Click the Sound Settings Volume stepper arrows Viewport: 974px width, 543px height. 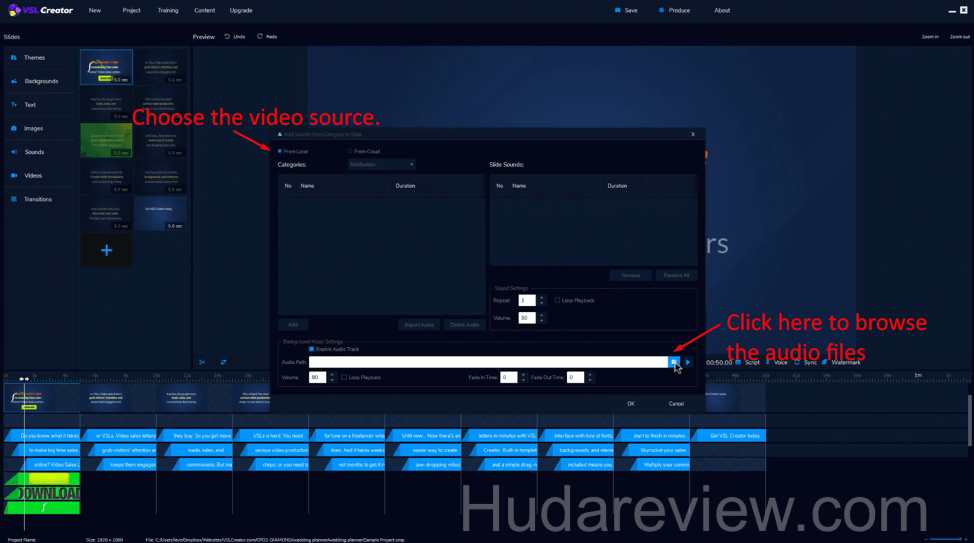coord(542,317)
